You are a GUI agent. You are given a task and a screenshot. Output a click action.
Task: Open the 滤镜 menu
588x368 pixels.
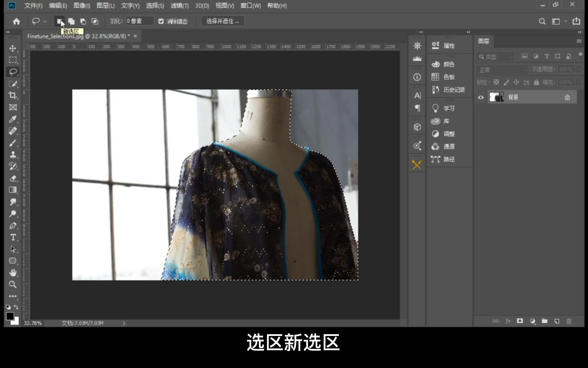click(x=179, y=5)
